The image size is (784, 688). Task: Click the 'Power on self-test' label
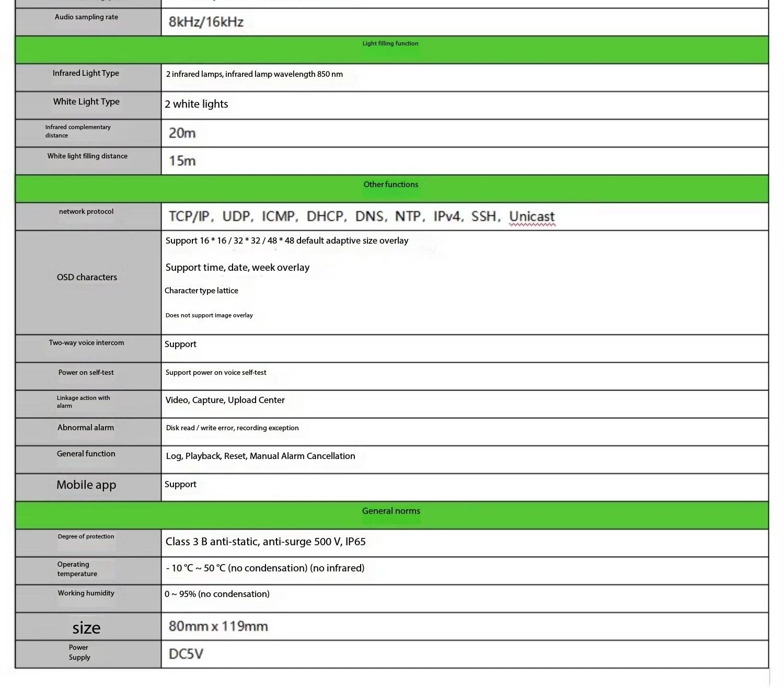[x=86, y=373]
